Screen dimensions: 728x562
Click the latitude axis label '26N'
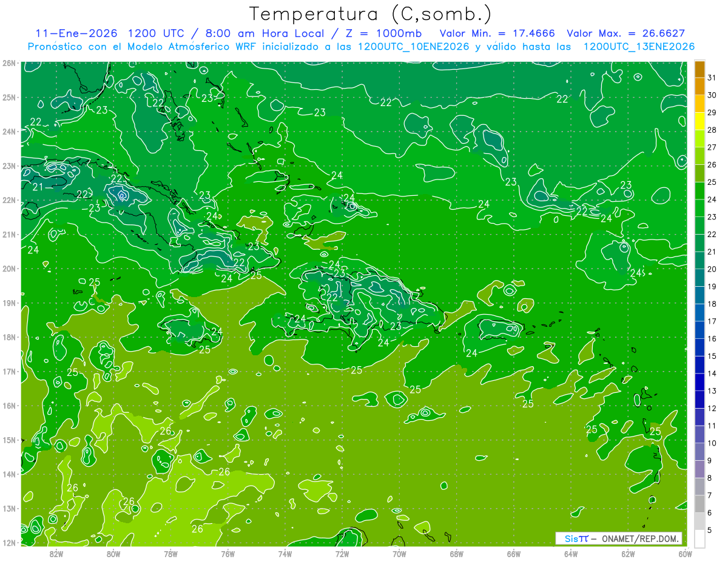8,63
